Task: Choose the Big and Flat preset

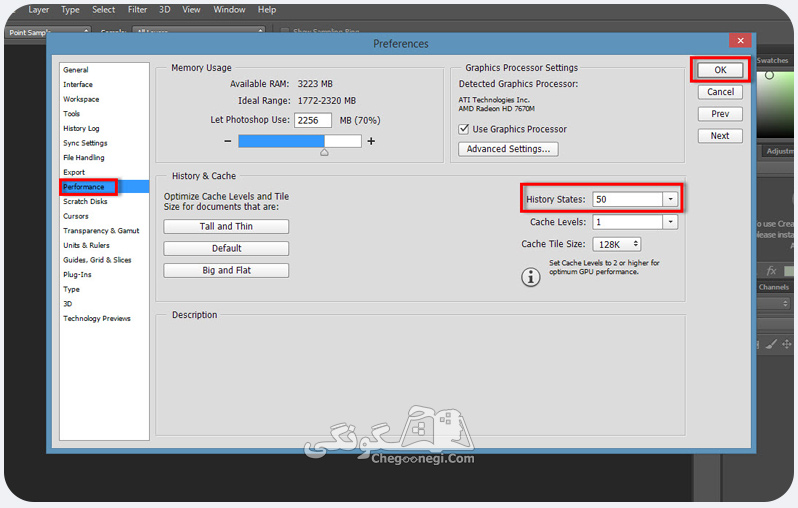Action: [226, 270]
